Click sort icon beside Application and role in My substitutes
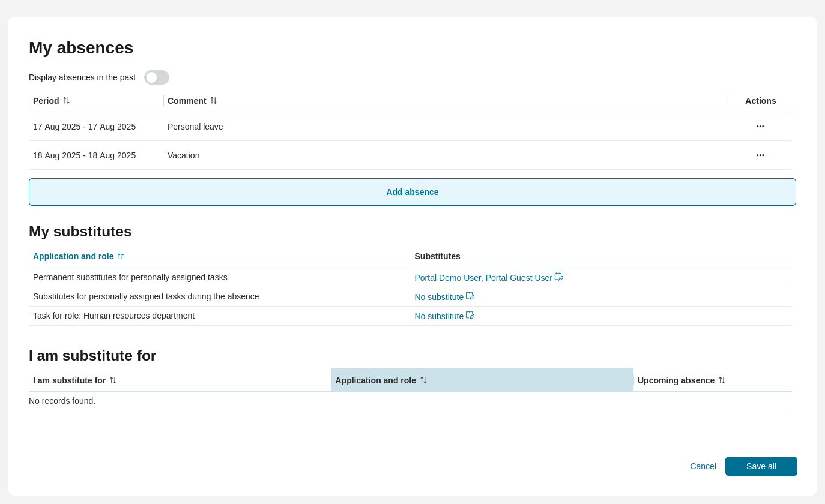825x504 pixels. tap(121, 256)
